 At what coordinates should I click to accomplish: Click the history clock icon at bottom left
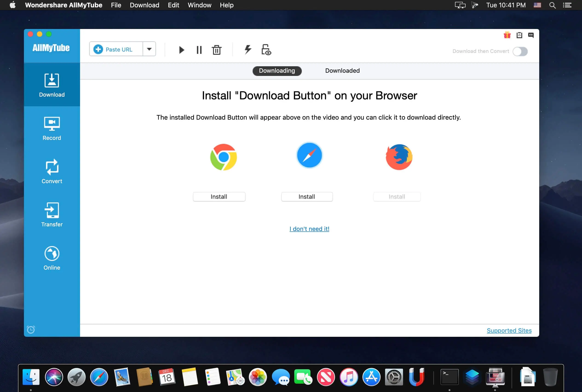tap(31, 329)
